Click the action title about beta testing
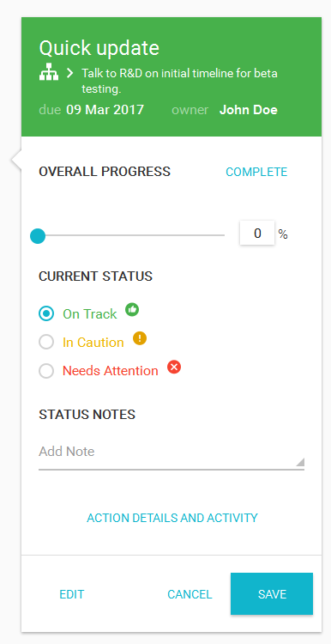331x644 pixels. pyautogui.click(x=180, y=82)
